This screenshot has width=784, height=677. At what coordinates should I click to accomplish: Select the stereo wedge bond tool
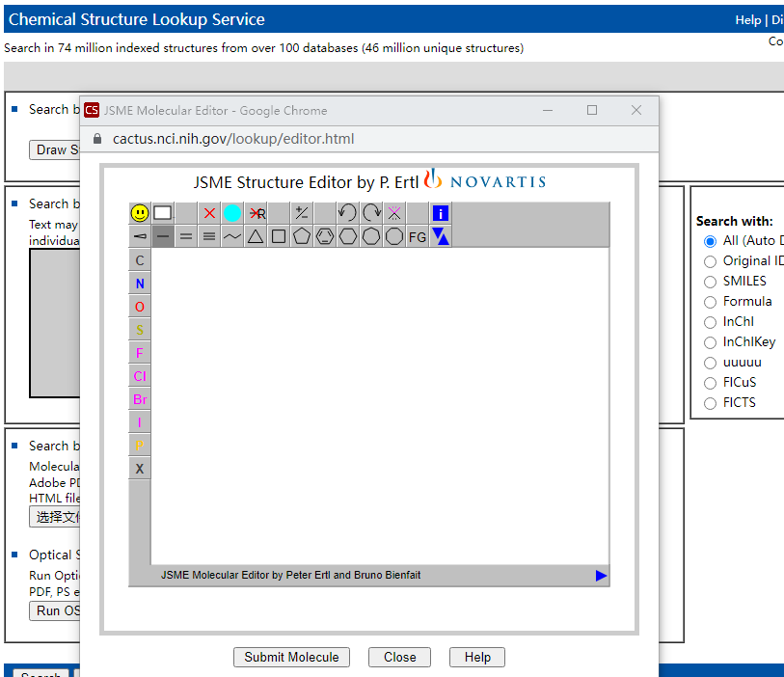click(140, 236)
